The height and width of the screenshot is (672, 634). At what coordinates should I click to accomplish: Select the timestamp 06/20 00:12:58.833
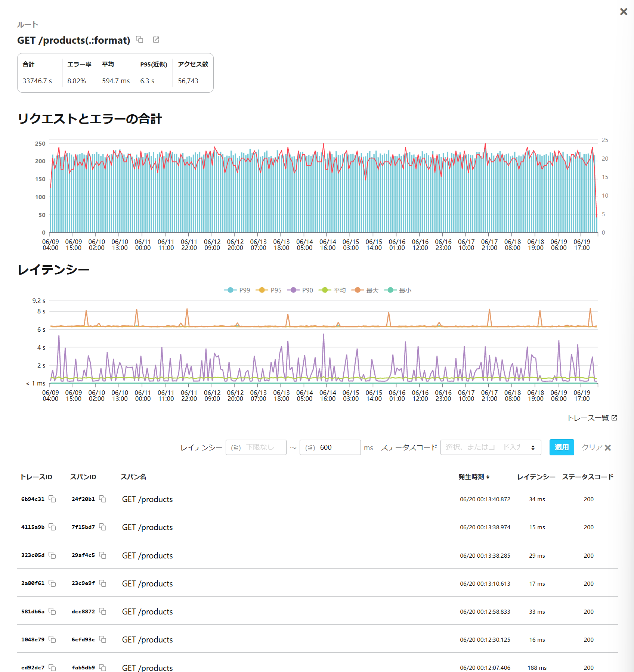(485, 611)
